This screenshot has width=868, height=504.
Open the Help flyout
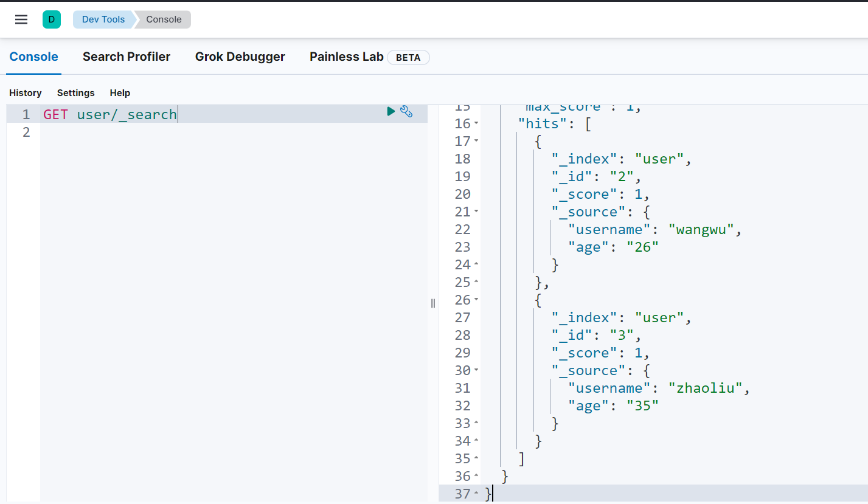click(120, 93)
